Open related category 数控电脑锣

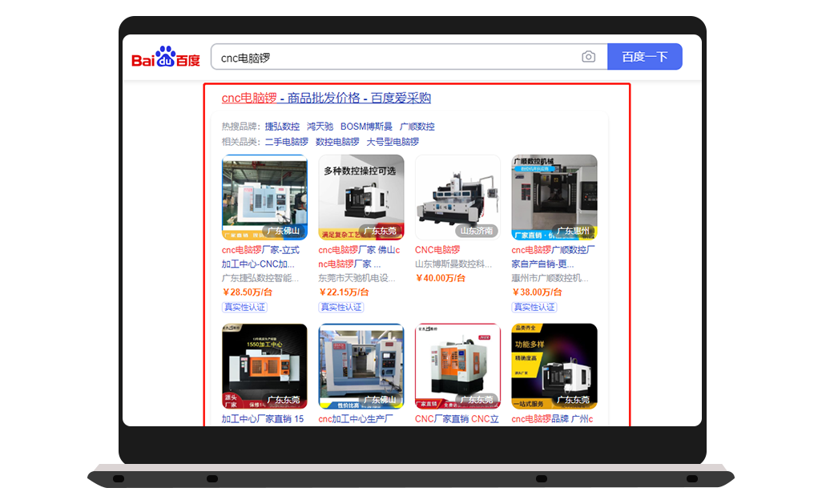click(337, 142)
